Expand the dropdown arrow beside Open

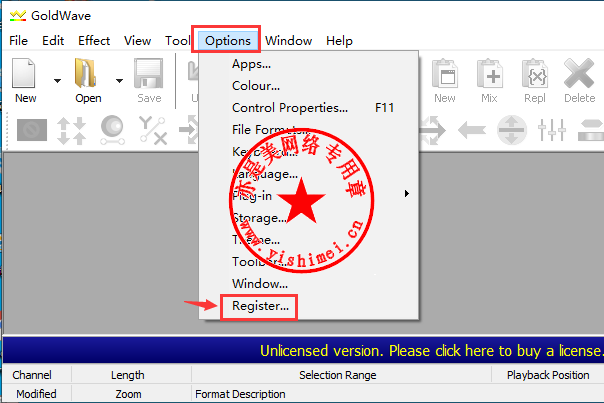coord(119,81)
